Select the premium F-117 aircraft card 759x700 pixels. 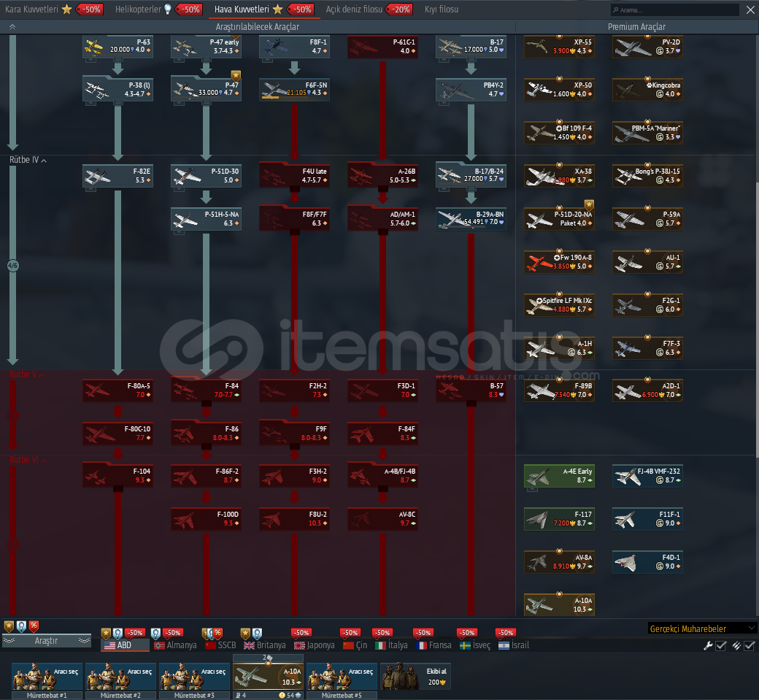pos(559,519)
